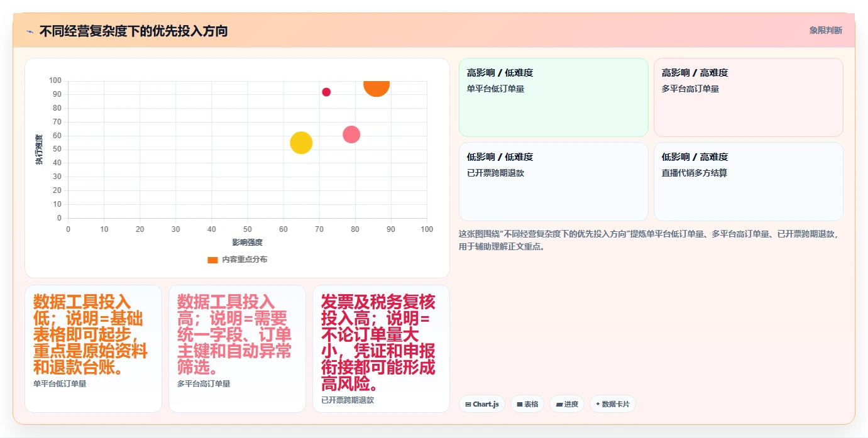Screen dimensions: 868x438
Task: Click the small crimson bubble on the chart
Action: [x=326, y=92]
